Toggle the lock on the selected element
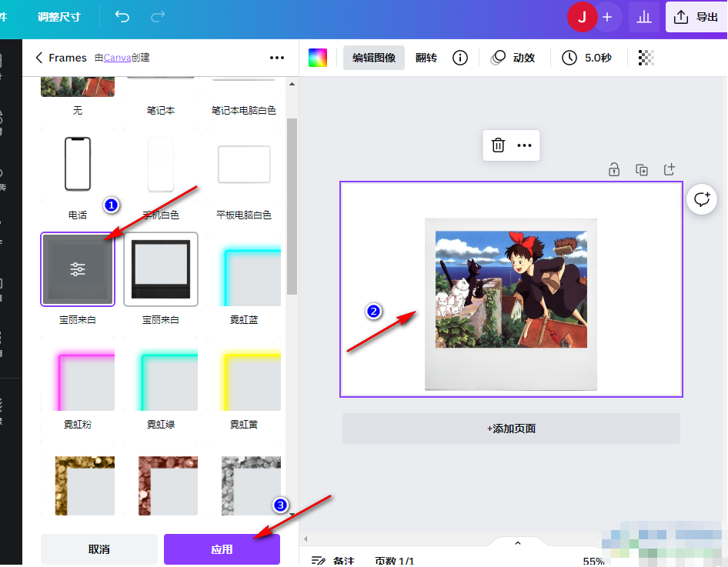Image resolution: width=728 pixels, height=567 pixels. point(614,169)
